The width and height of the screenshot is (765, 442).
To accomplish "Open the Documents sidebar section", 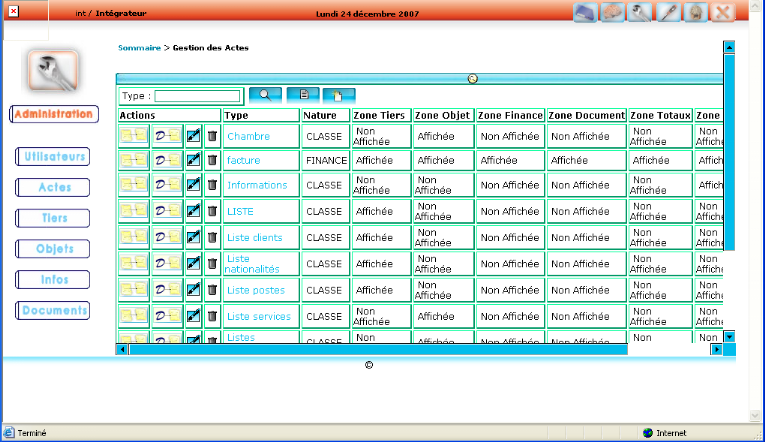I will 52,311.
